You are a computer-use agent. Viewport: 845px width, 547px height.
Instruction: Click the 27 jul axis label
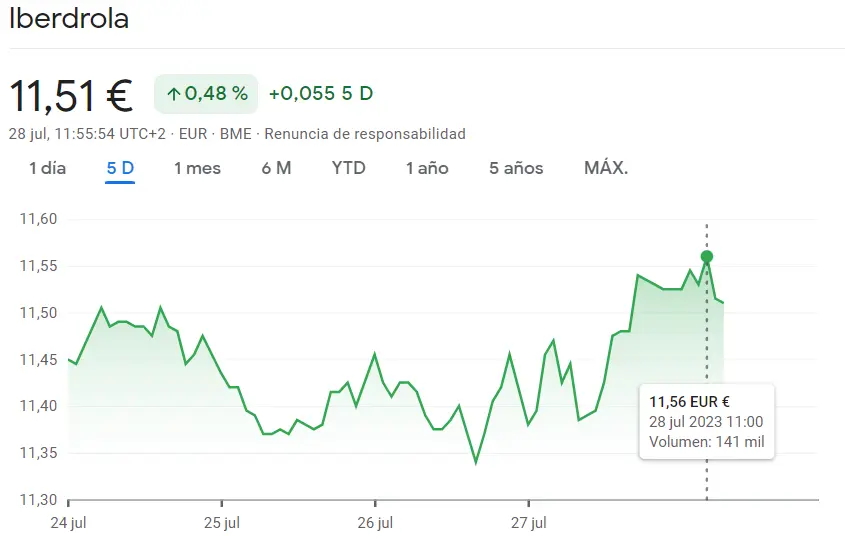[529, 523]
